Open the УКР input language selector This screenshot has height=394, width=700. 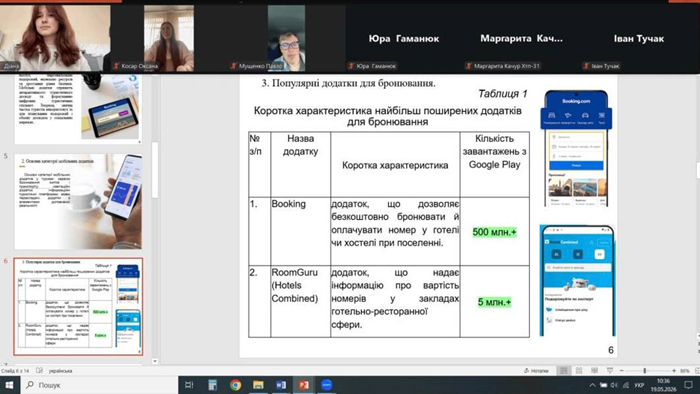pos(639,385)
